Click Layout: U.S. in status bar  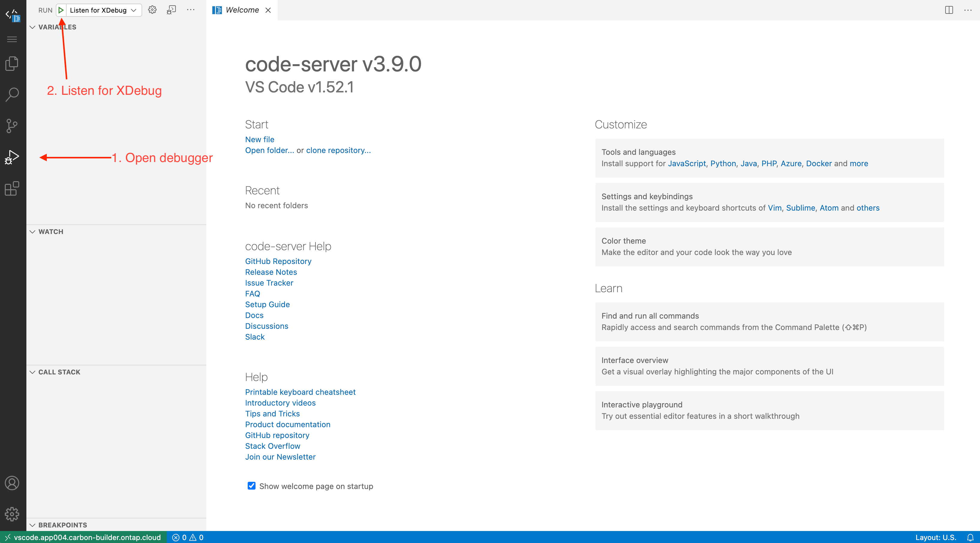[936, 537]
